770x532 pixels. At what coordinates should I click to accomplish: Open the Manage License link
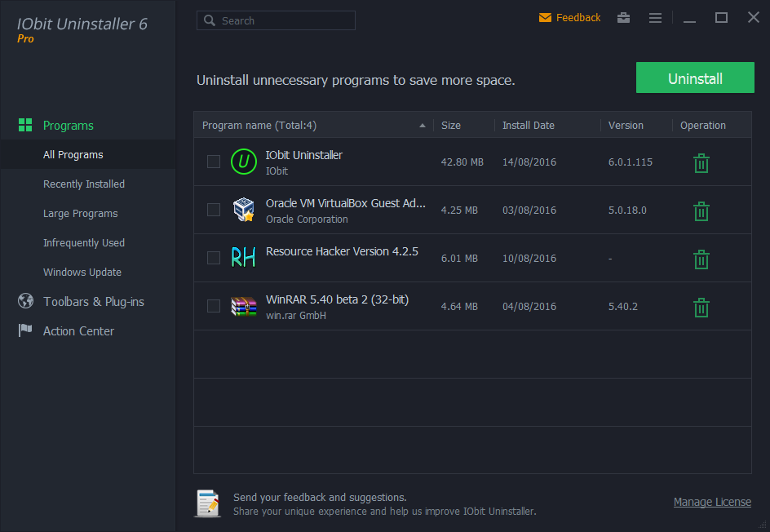coord(712,502)
